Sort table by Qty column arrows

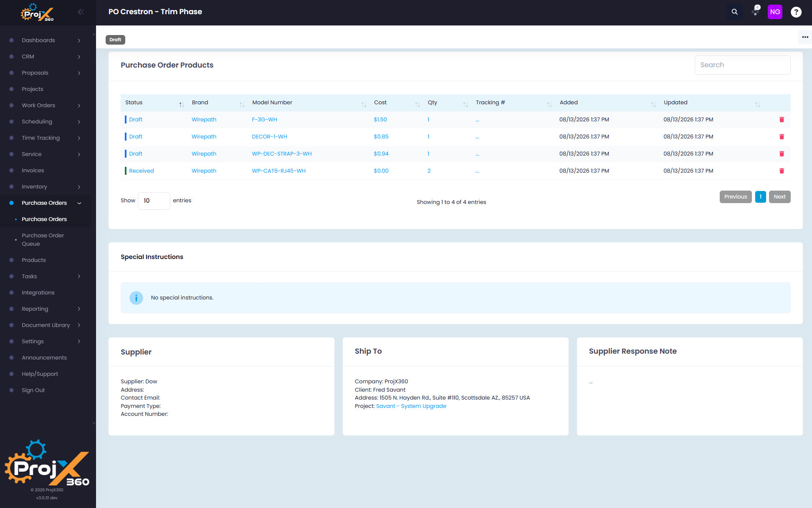pyautogui.click(x=465, y=104)
